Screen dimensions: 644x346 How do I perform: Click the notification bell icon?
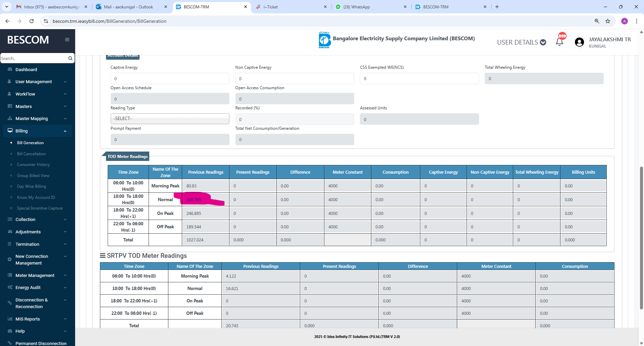click(559, 42)
